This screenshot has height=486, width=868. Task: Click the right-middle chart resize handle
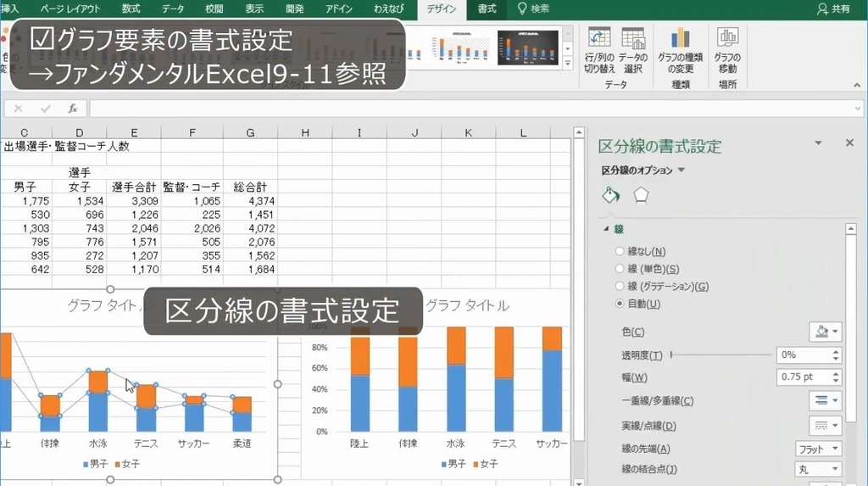(x=277, y=383)
